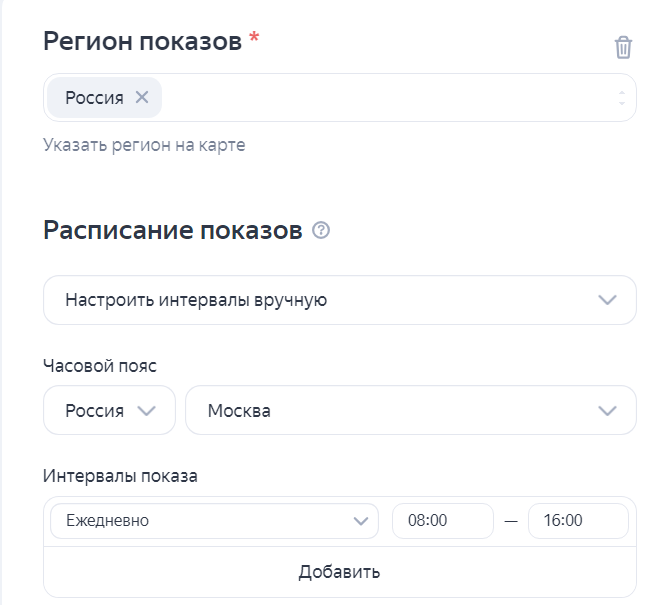
Task: Remove the Россия region tag with its X
Action: tap(142, 97)
